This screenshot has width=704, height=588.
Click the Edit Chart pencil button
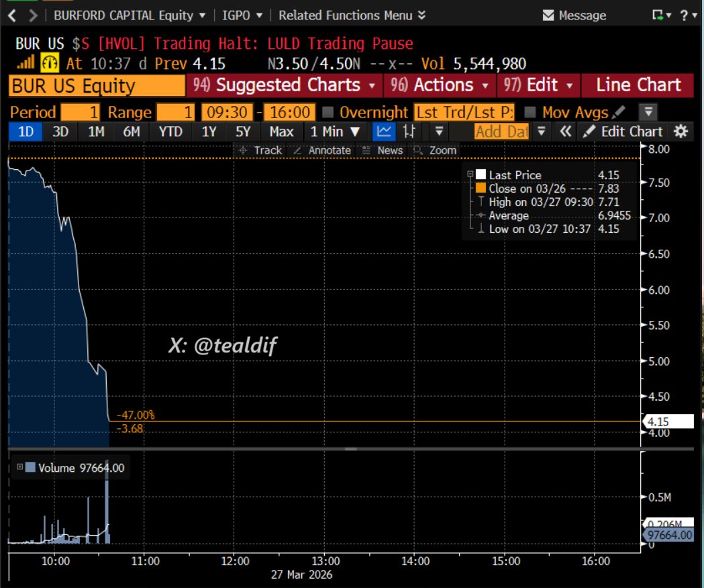point(622,132)
